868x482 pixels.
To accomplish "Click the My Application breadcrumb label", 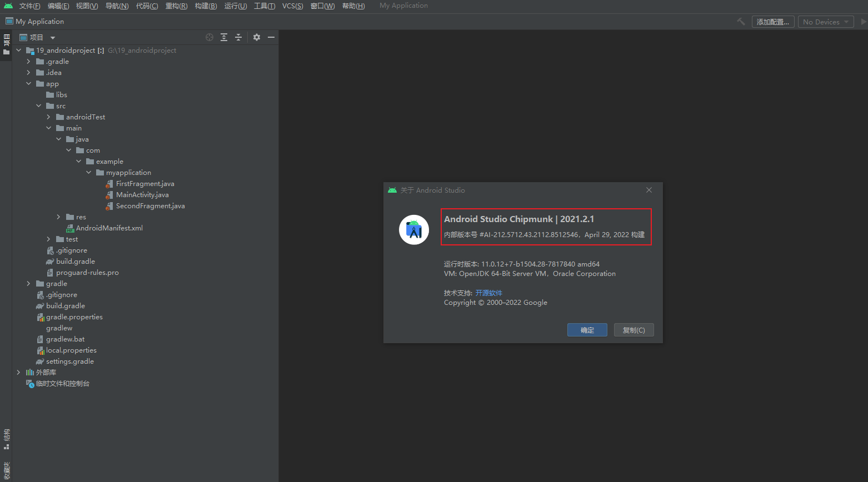I will click(40, 22).
